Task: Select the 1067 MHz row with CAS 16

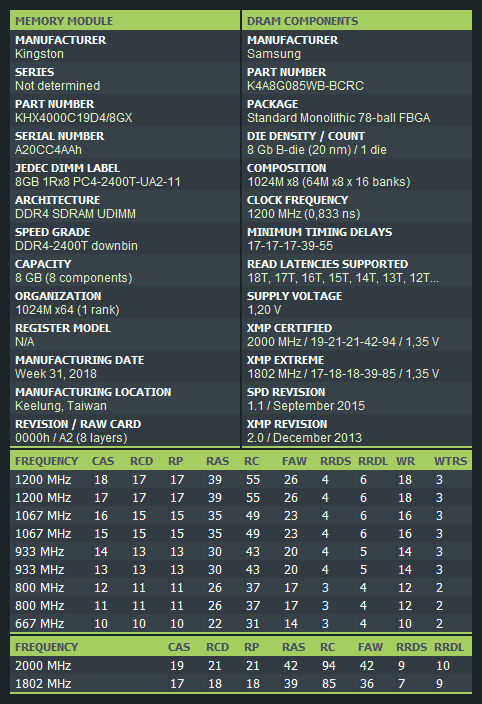Action: pyautogui.click(x=241, y=515)
